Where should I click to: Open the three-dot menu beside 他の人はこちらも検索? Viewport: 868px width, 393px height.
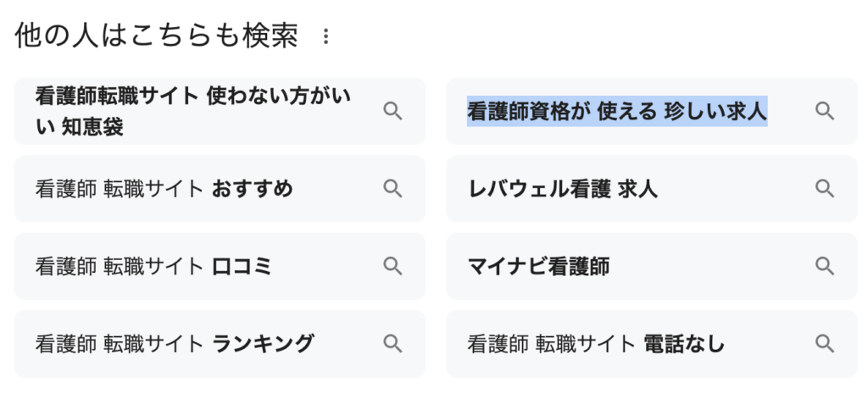point(325,36)
